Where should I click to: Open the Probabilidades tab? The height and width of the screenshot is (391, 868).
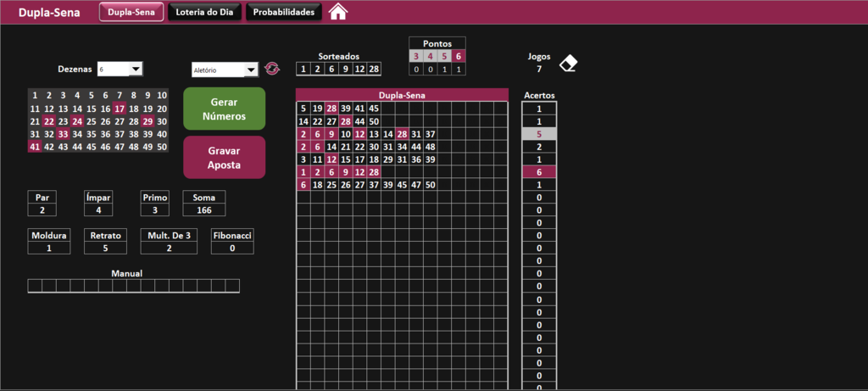tap(284, 12)
